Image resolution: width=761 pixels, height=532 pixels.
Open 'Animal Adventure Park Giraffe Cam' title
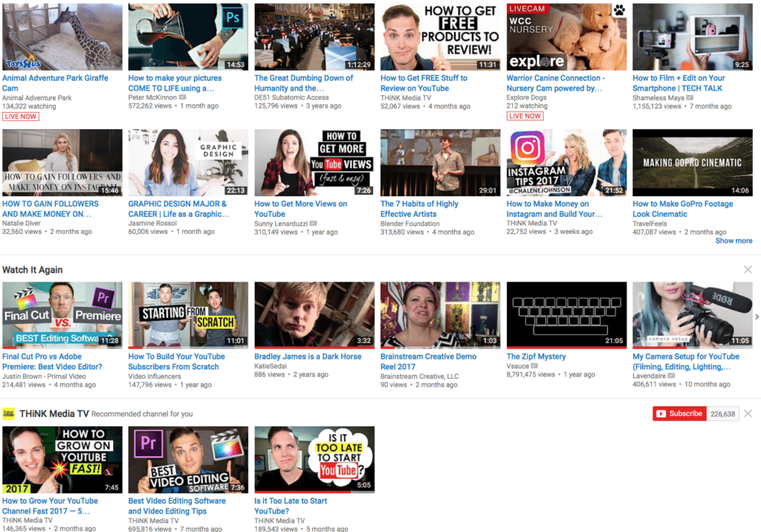[x=55, y=83]
